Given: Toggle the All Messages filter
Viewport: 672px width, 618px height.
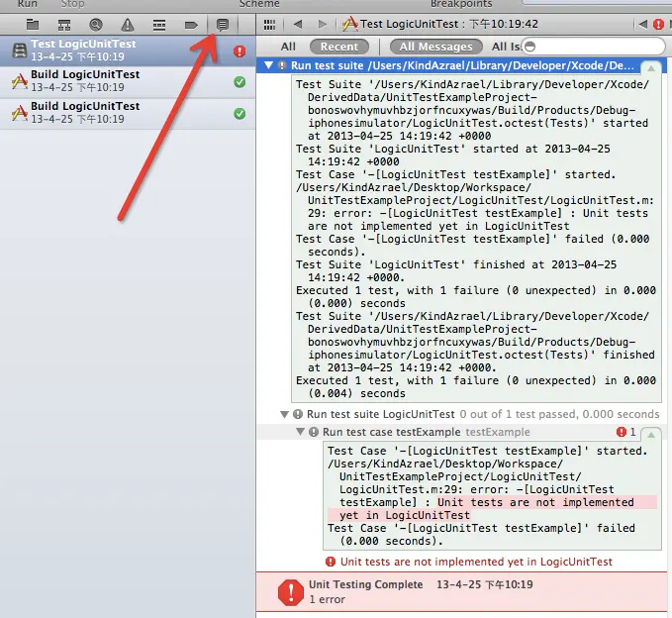Looking at the screenshot, I should click(434, 47).
